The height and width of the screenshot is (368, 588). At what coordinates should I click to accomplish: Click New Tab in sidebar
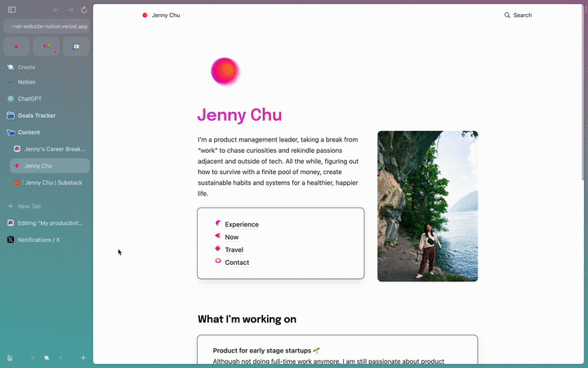[47, 206]
